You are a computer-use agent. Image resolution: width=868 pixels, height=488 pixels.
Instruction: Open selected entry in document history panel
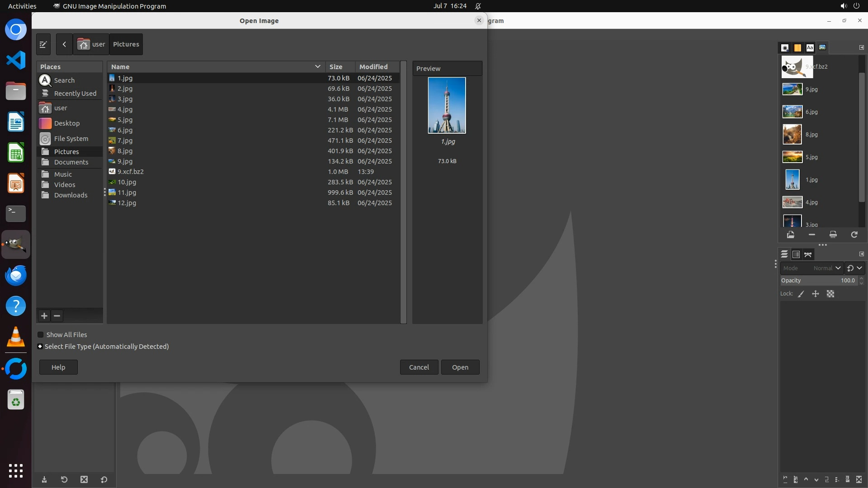click(790, 235)
